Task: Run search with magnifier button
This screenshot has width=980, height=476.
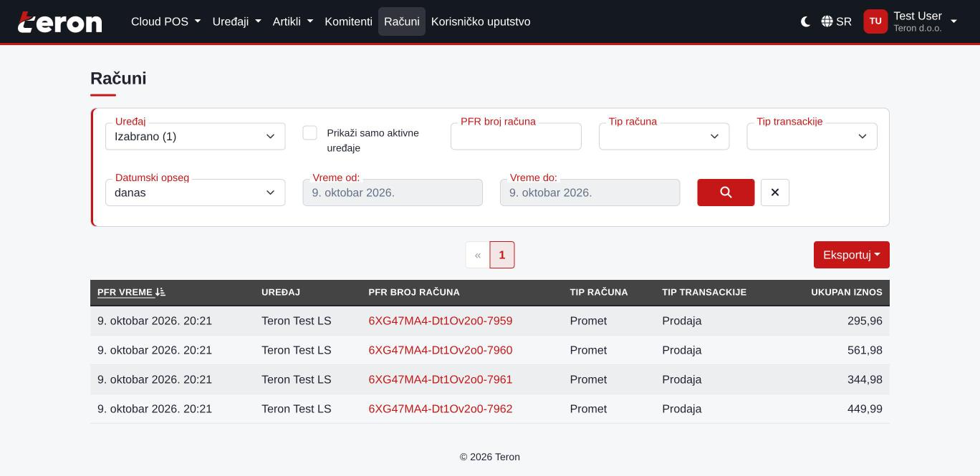Action: pos(726,193)
